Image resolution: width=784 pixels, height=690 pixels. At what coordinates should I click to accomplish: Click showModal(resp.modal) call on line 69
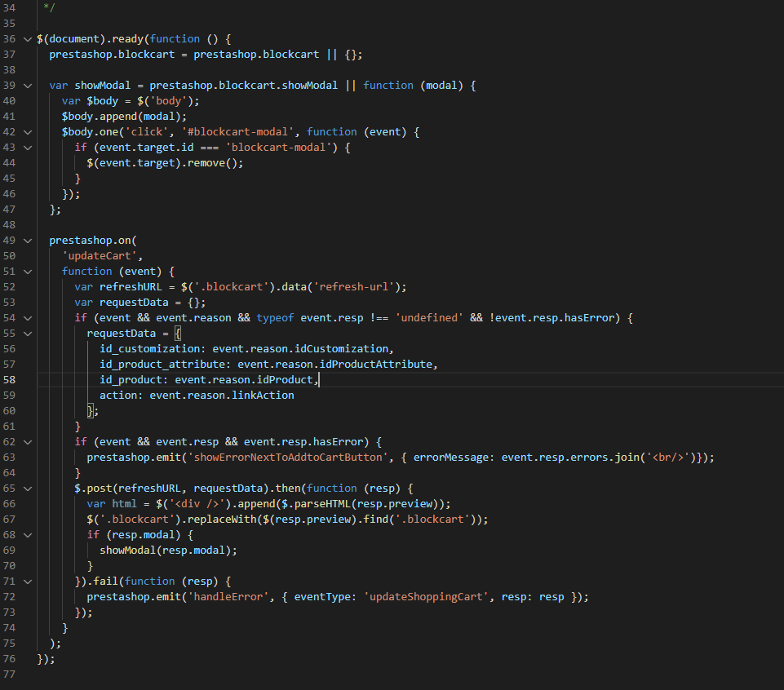pos(165,551)
